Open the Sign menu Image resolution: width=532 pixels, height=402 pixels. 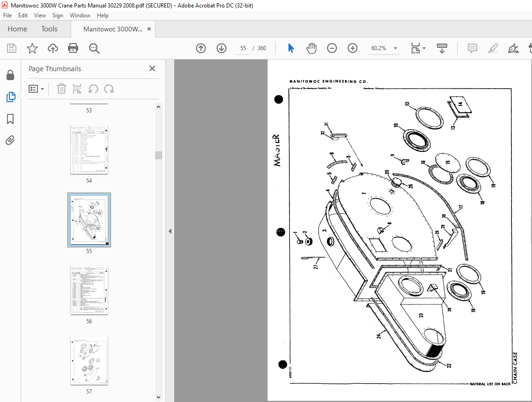58,15
